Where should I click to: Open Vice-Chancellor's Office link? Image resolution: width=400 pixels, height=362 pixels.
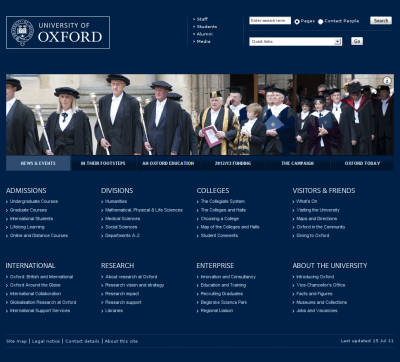(321, 285)
